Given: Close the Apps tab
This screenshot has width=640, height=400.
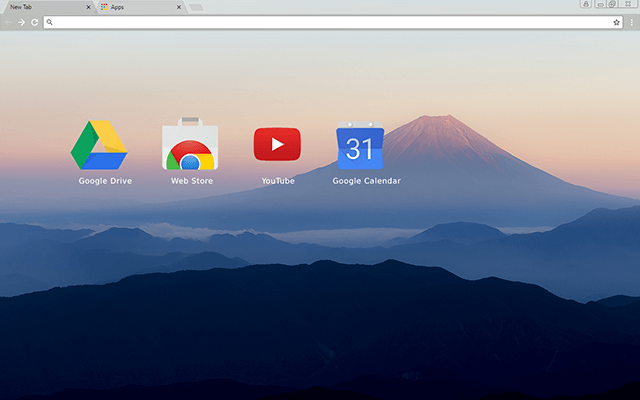Looking at the screenshot, I should tap(180, 7).
